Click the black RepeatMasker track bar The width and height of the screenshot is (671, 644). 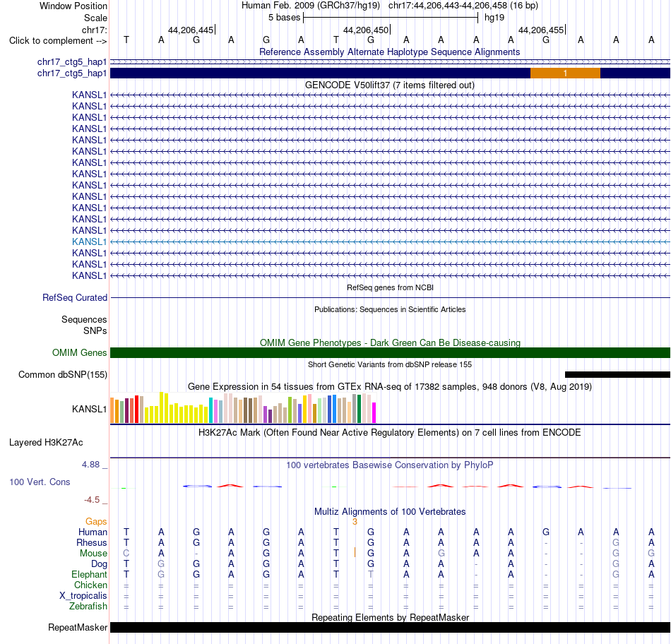pyautogui.click(x=390, y=627)
